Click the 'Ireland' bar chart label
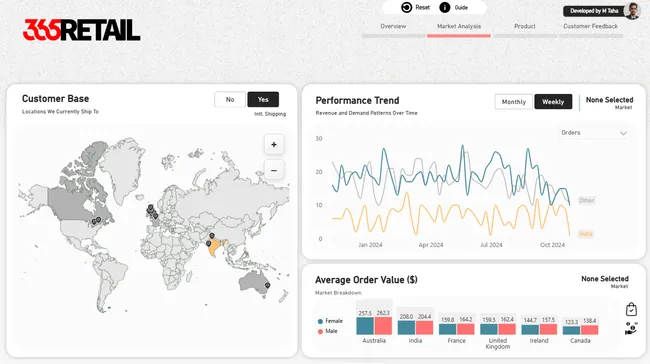The width and height of the screenshot is (650, 364). tap(539, 341)
